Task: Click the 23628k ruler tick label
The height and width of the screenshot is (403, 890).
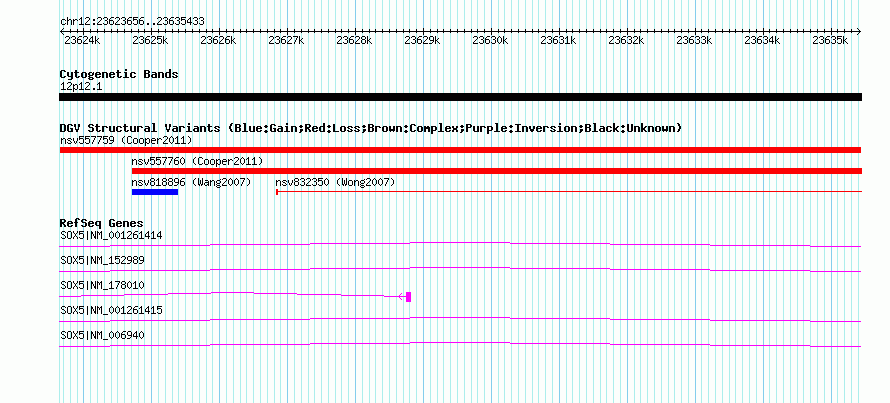Action: pos(355,40)
